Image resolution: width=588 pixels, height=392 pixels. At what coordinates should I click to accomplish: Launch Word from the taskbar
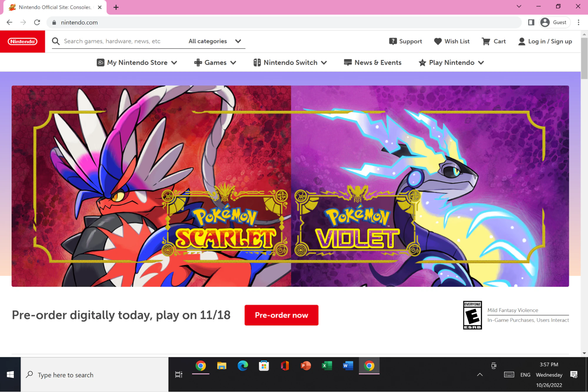(x=348, y=366)
